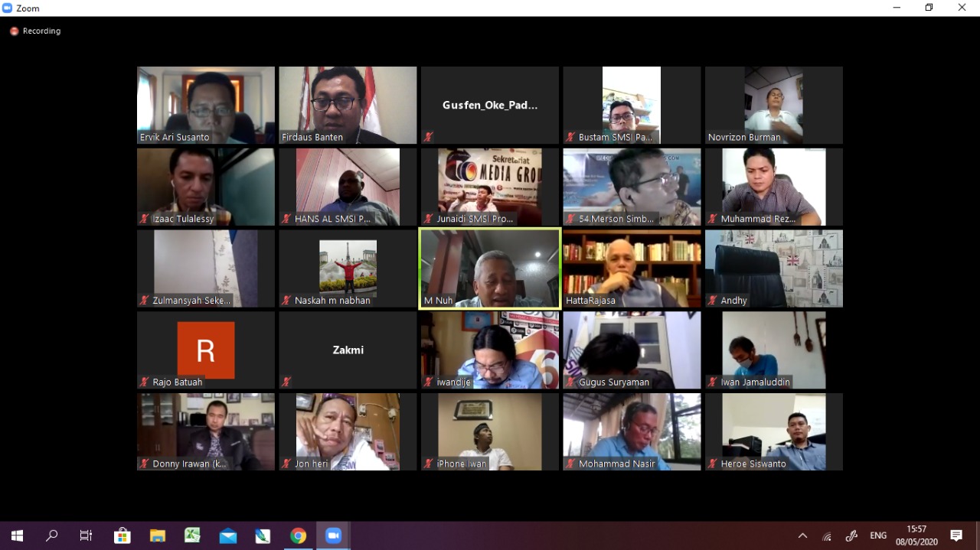Open the Windows Start menu
This screenshot has height=550, width=980.
(17, 535)
